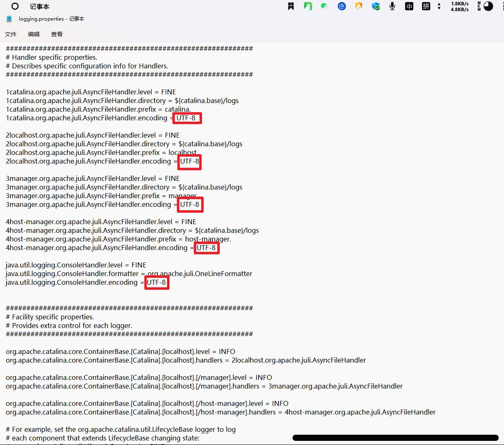Viewport: 504px width, 445px height.
Task: Open WeChat from the tray
Action: click(325, 6)
